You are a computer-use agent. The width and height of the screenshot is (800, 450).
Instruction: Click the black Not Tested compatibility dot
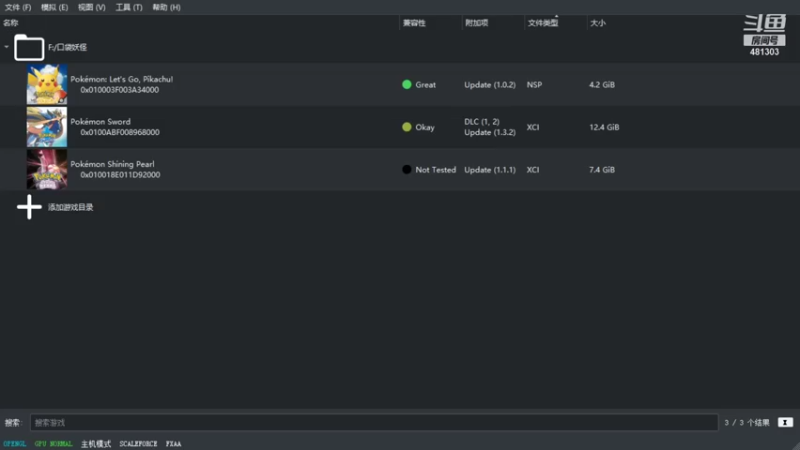407,169
